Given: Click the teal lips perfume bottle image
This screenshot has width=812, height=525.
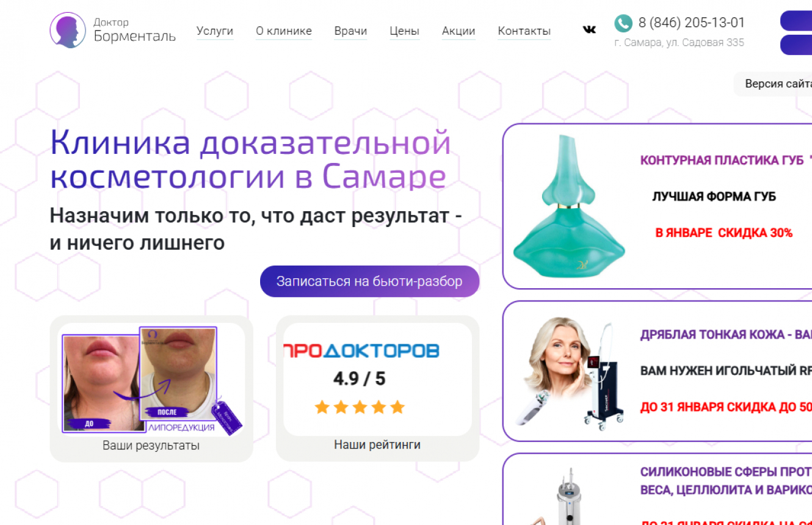Looking at the screenshot, I should [x=568, y=206].
